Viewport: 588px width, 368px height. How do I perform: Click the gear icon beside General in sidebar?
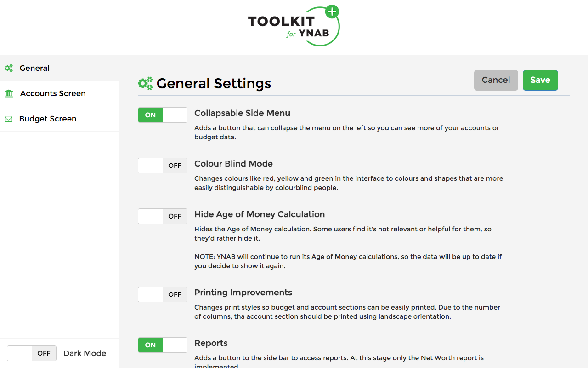pyautogui.click(x=8, y=68)
